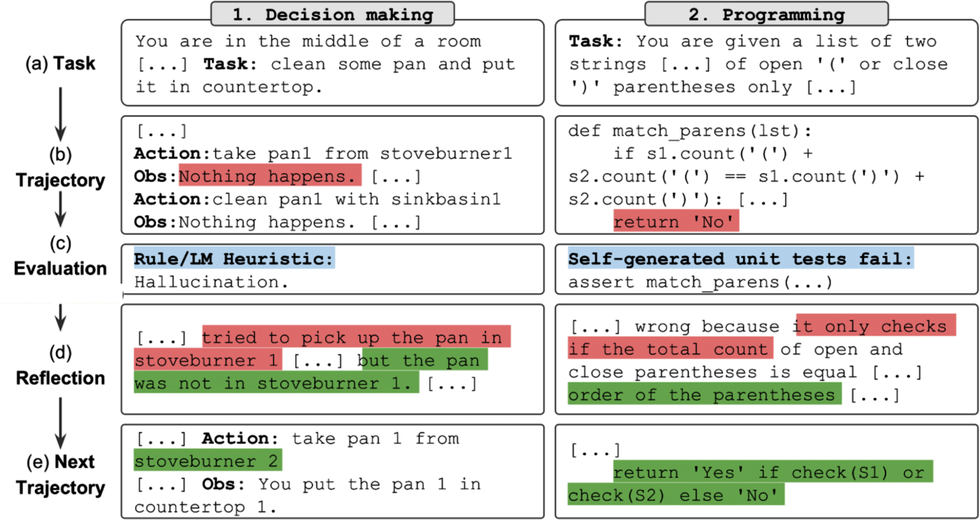Image resolution: width=980 pixels, height=520 pixels.
Task: Click the arrow between Trajectory and Evaluation
Action: point(60,209)
